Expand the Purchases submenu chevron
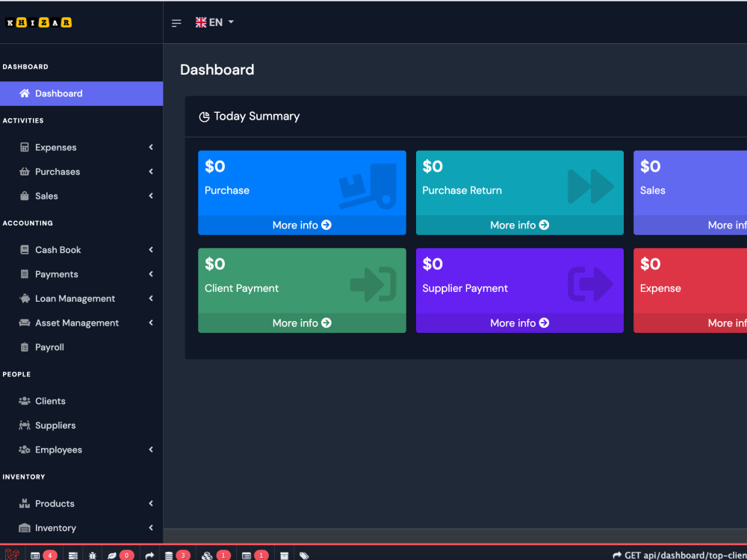747x560 pixels. (x=151, y=172)
